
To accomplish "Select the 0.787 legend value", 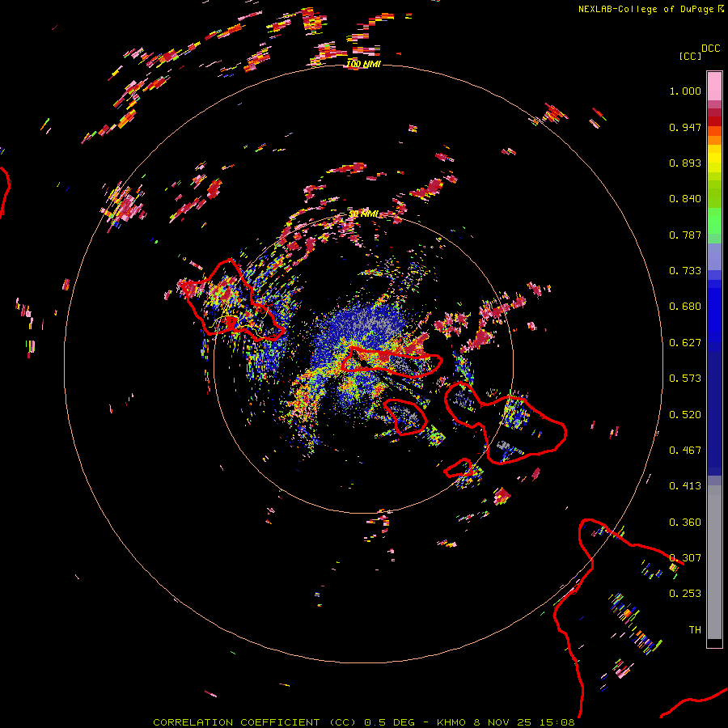I will (685, 235).
